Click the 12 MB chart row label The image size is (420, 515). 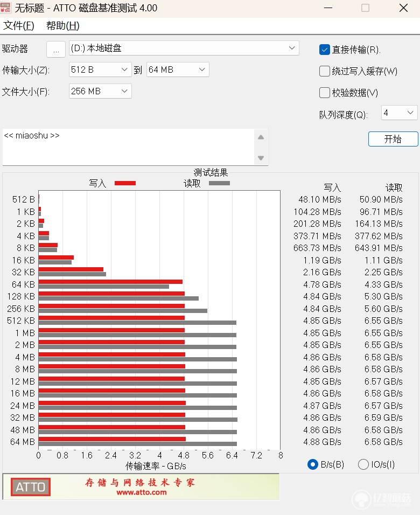(x=22, y=381)
